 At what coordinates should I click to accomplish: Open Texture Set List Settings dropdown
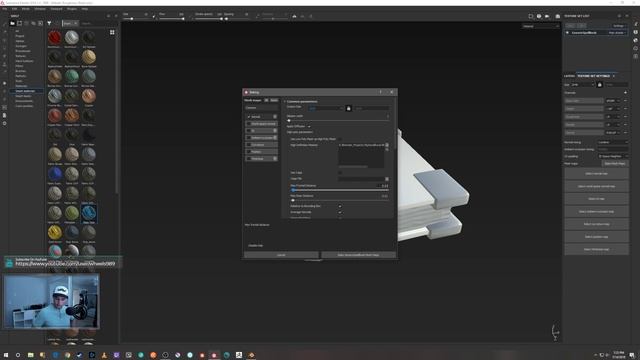[x=618, y=26]
